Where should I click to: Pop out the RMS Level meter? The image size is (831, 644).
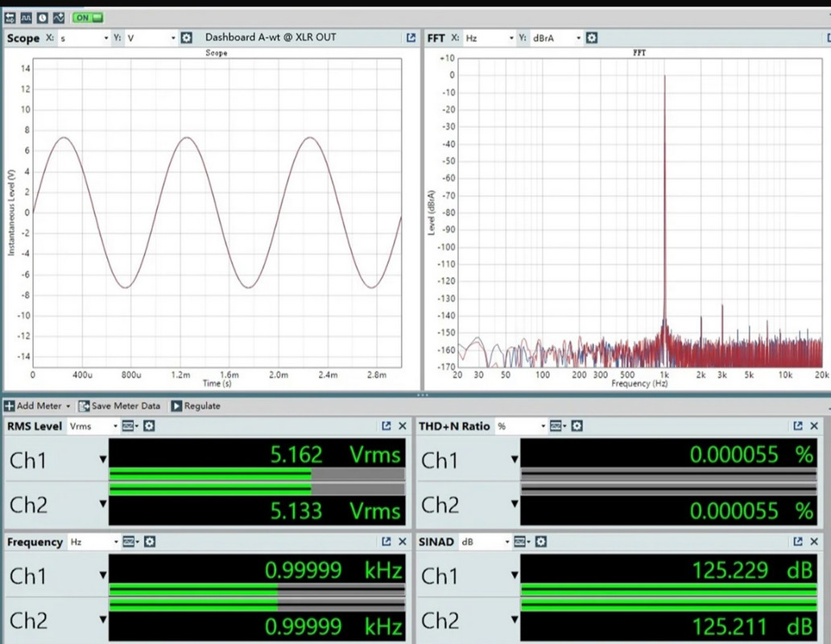(386, 426)
